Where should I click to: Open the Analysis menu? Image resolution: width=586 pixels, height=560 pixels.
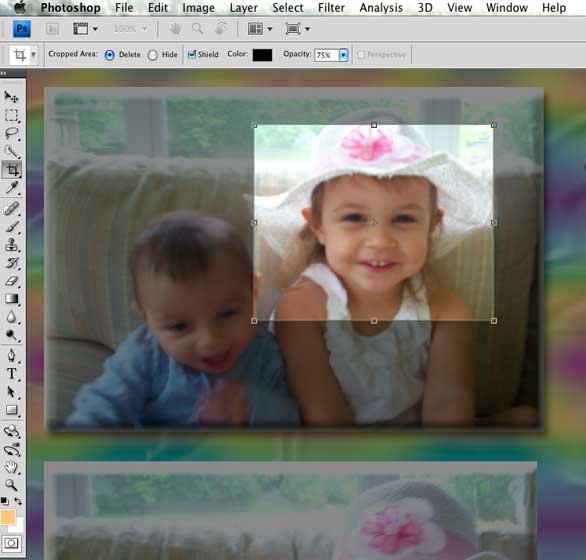(x=381, y=7)
